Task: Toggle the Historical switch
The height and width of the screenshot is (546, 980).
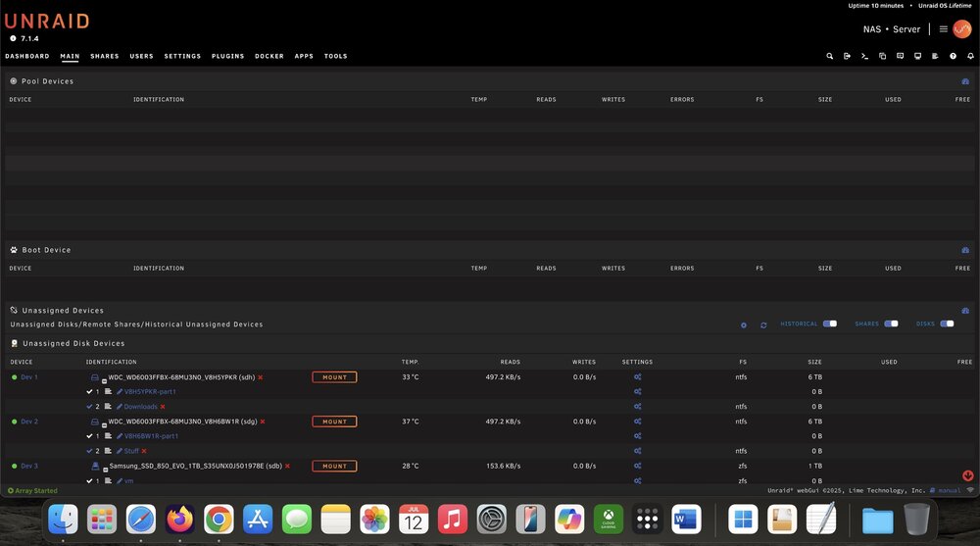Action: (829, 323)
